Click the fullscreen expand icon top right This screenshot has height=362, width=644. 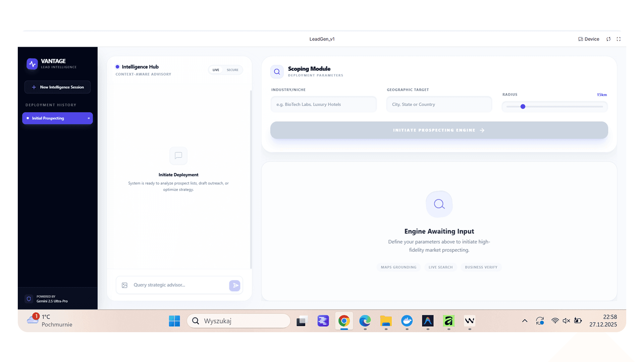(x=619, y=39)
